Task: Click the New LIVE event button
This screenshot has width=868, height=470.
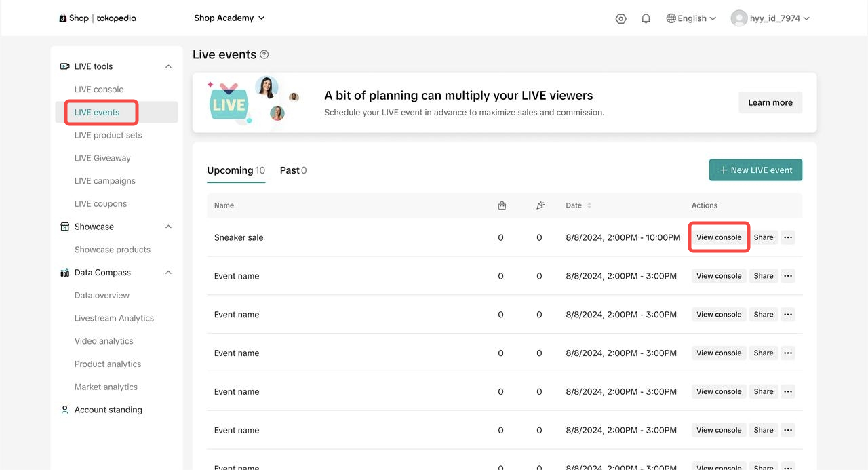Action: click(755, 170)
